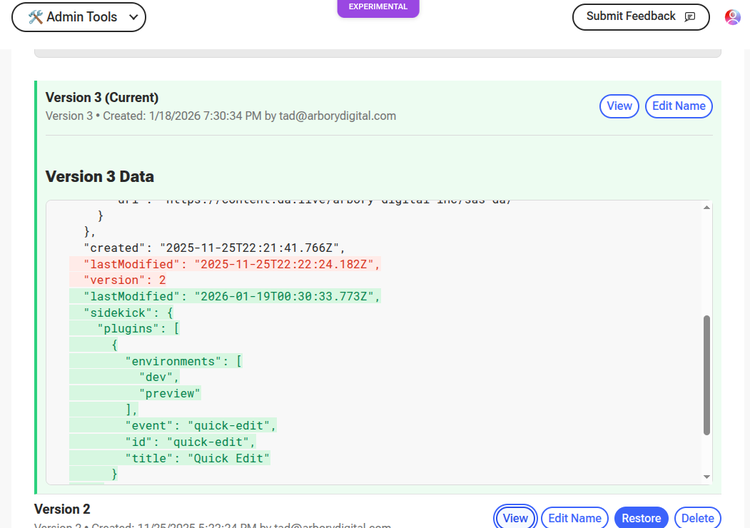
Task: Click the Version 2 heading
Action: point(62,509)
